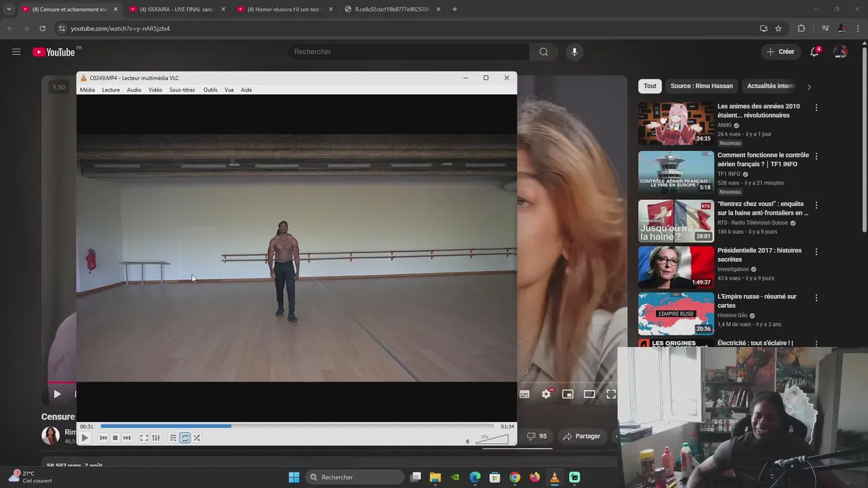Skip to next media in VLC
This screenshot has width=868, height=488.
127,438
